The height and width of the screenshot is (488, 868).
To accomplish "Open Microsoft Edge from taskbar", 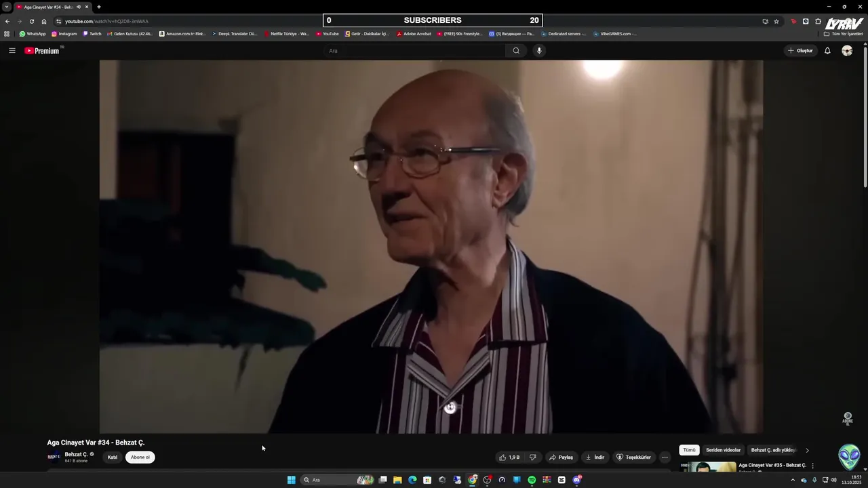I will (412, 480).
